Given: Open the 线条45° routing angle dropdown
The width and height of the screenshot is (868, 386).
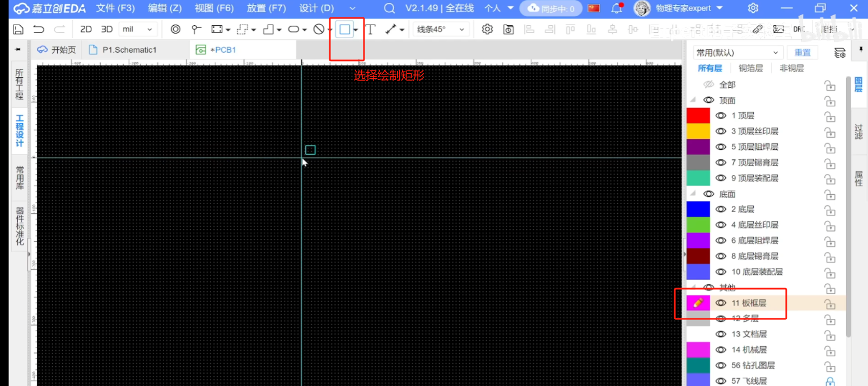Looking at the screenshot, I should pyautogui.click(x=441, y=29).
